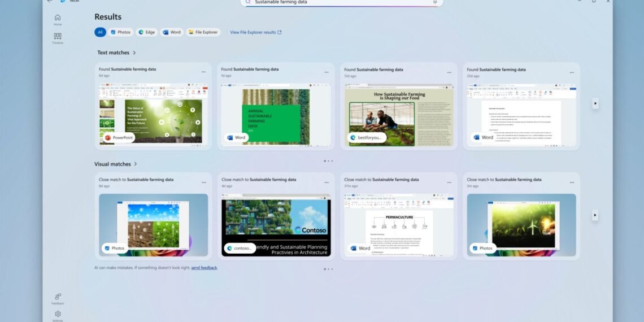Screen dimensions: 644x322
Task: Show next Visual matches with right arrow
Action: [595, 215]
